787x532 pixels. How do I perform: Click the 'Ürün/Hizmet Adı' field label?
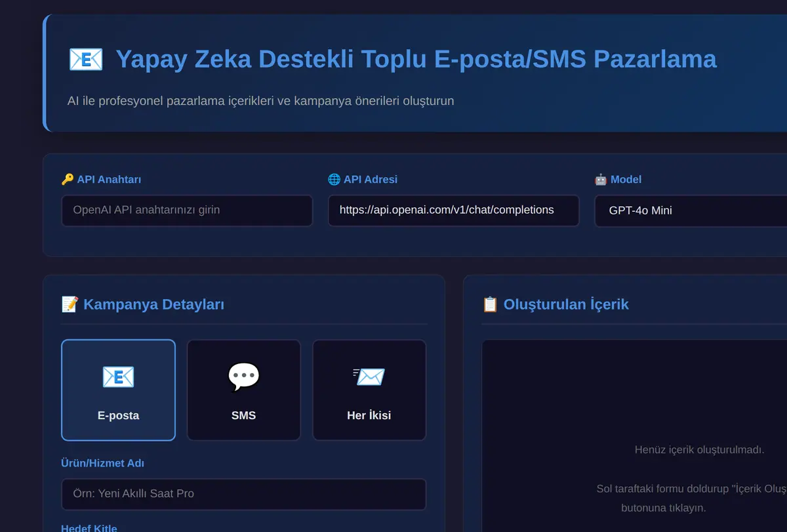(102, 463)
